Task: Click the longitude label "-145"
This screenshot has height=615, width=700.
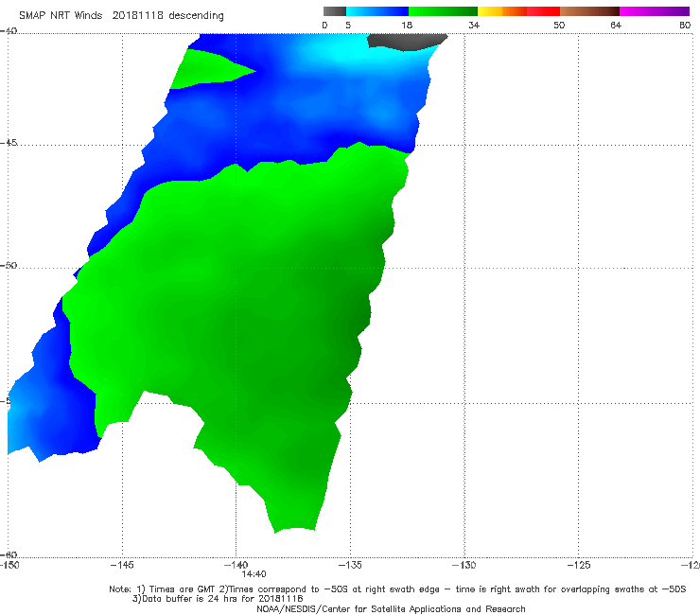Action: click(122, 566)
